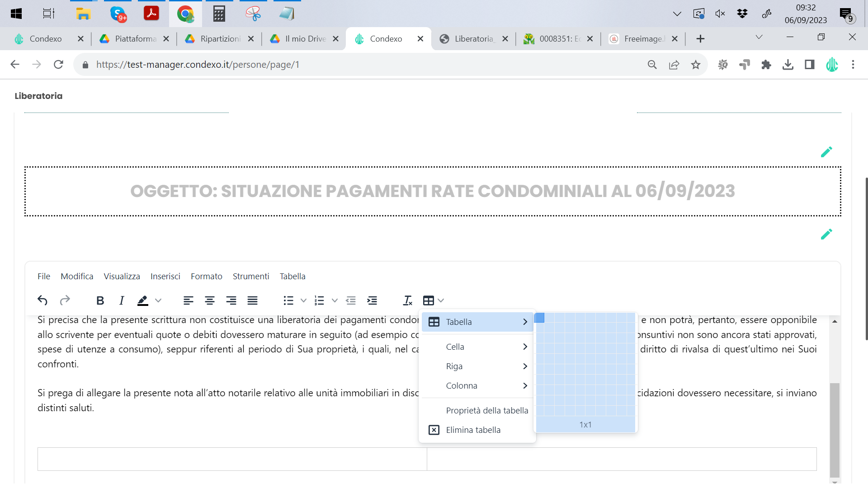Bookmark this page with the star

coord(696,65)
